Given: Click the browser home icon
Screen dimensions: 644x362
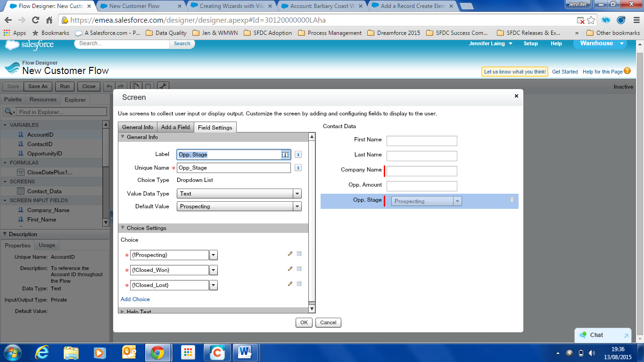Looking at the screenshot, I should click(x=49, y=20).
